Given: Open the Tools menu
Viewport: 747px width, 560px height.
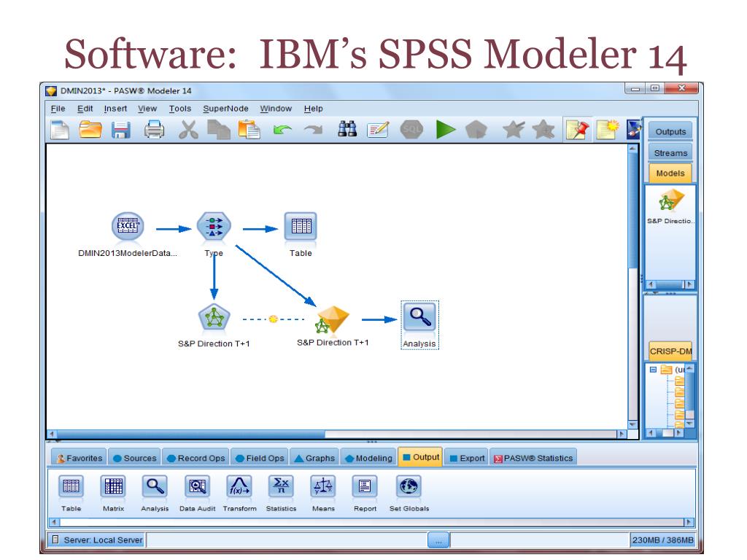Looking at the screenshot, I should 179,109.
